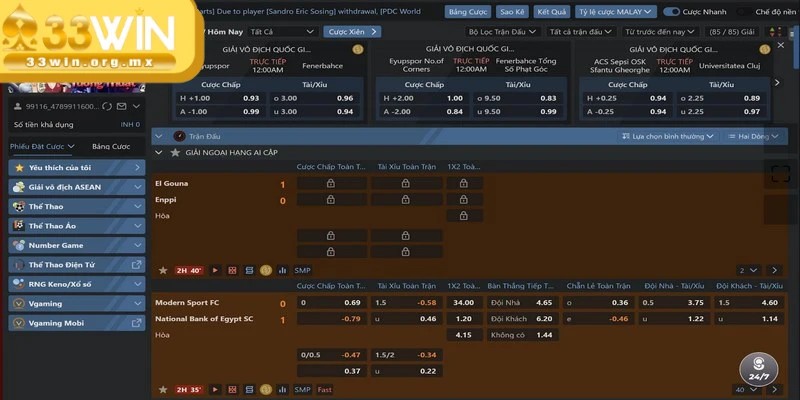Collapse the Giải Ngoại Hạng Ai Cập league
The width and height of the screenshot is (800, 400).
pos(160,152)
